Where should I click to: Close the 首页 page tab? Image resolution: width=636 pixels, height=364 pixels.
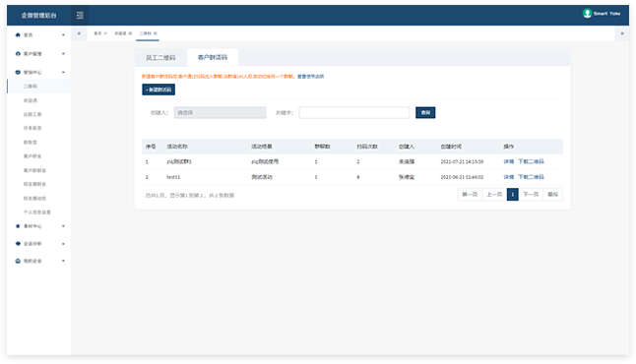tap(105, 33)
